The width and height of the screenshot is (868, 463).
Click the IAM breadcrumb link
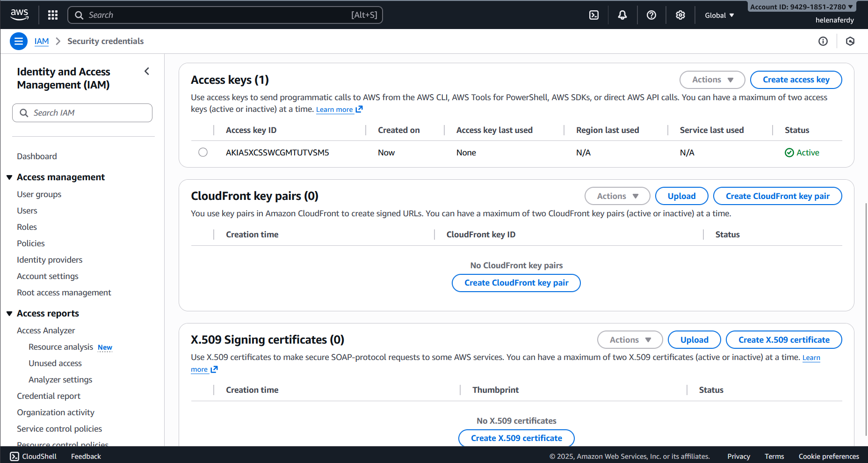pyautogui.click(x=42, y=41)
